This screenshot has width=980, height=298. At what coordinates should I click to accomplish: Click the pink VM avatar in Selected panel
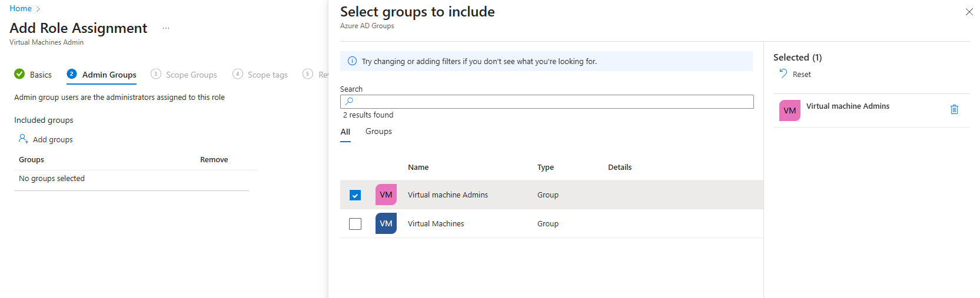pos(789,111)
